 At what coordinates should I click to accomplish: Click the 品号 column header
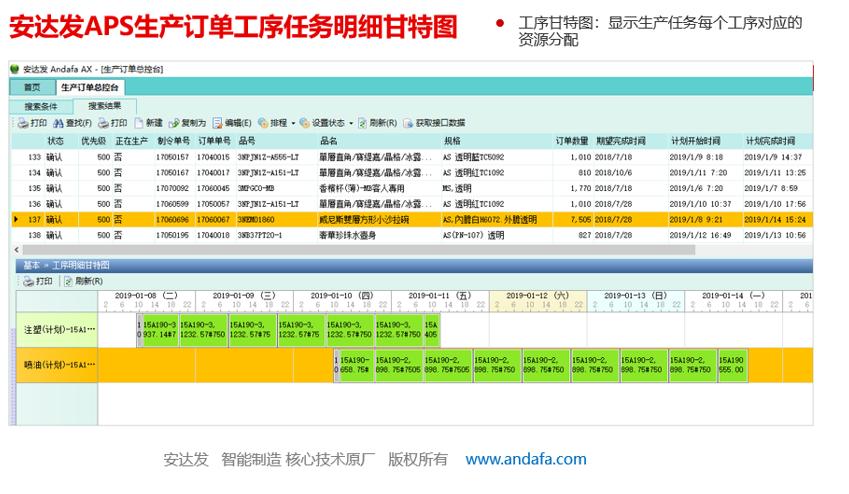pos(275,141)
